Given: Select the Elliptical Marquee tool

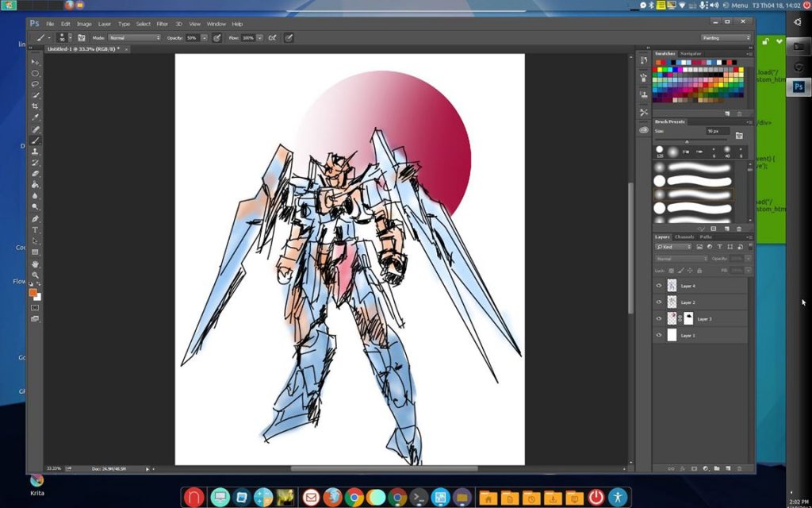Looking at the screenshot, I should point(35,73).
